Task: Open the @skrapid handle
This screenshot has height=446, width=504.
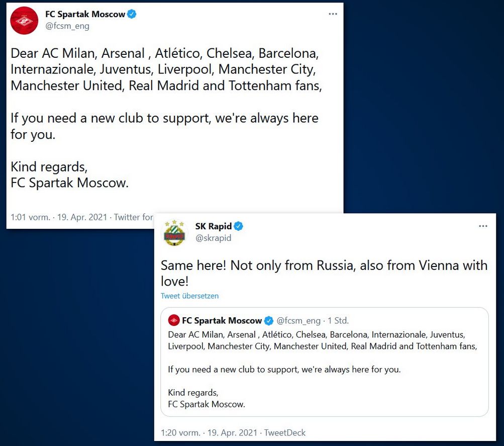Action: (213, 238)
